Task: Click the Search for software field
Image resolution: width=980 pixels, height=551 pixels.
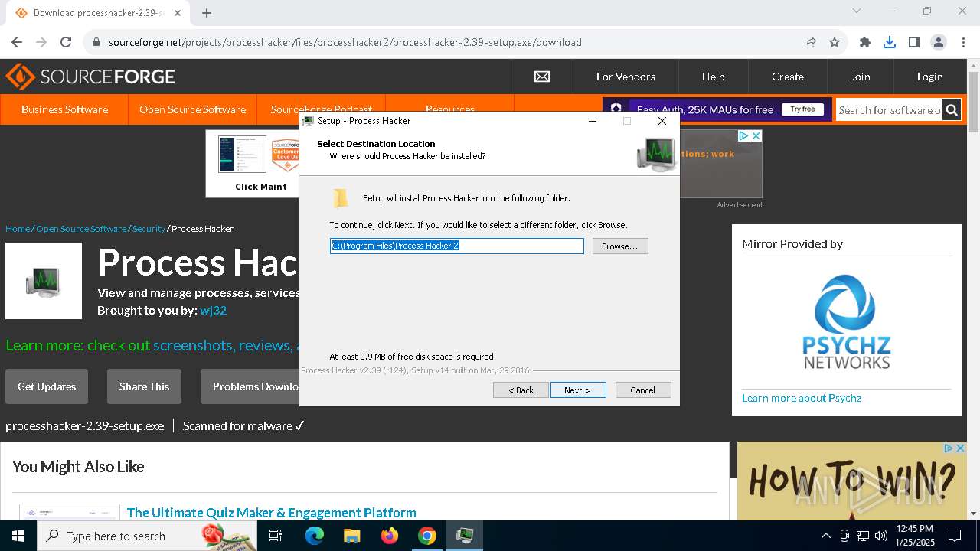Action: [x=889, y=110]
